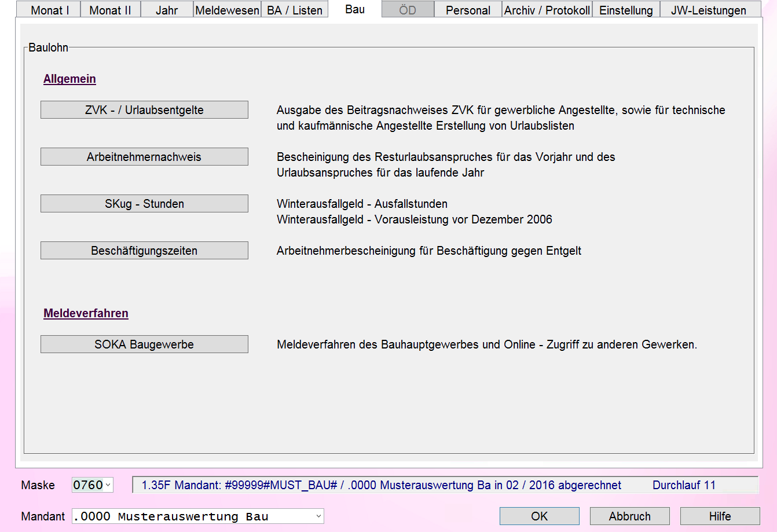Click the Meldeverfahren heading link

click(86, 313)
